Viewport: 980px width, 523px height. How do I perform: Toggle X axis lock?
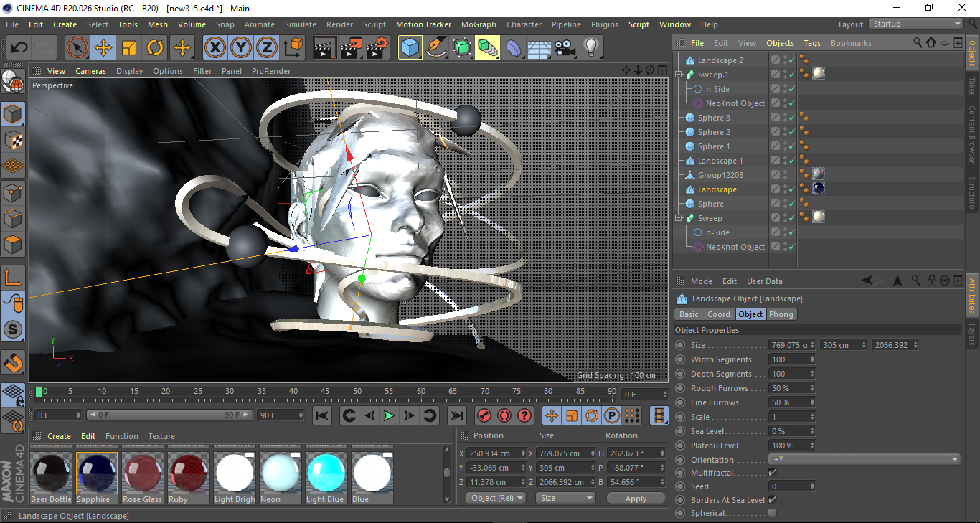215,48
